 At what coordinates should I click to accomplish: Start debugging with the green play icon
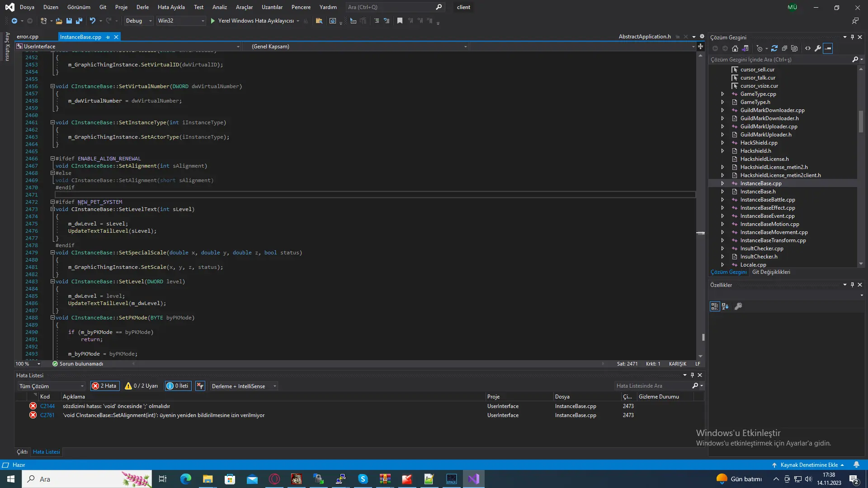[x=212, y=21]
